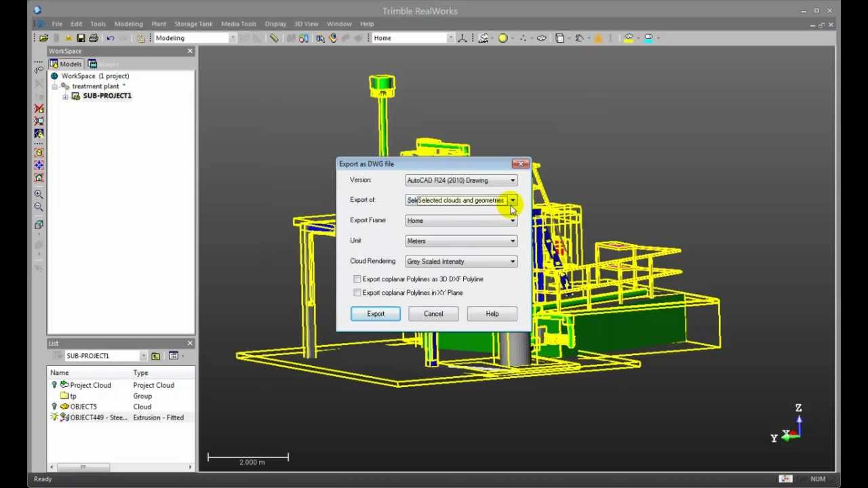Expand the SUB-PROJECT1 tree node
The height and width of the screenshot is (488, 868).
point(65,96)
